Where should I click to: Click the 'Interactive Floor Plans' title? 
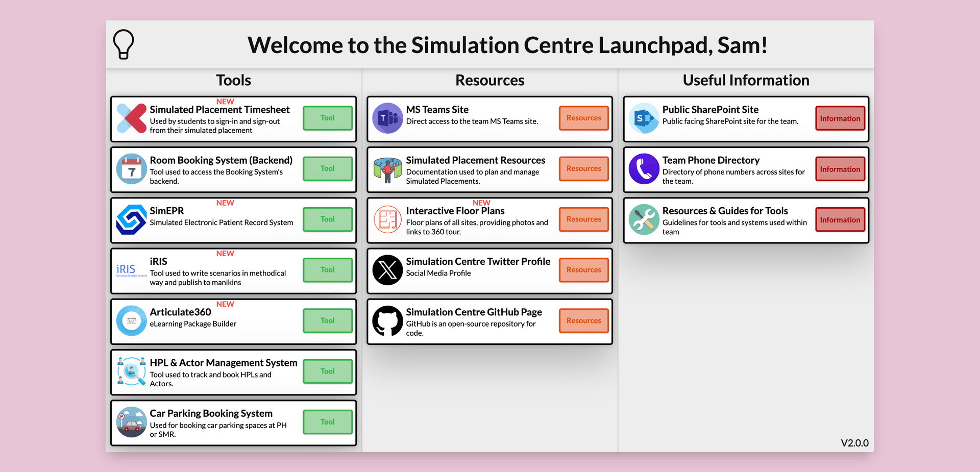pyautogui.click(x=455, y=211)
